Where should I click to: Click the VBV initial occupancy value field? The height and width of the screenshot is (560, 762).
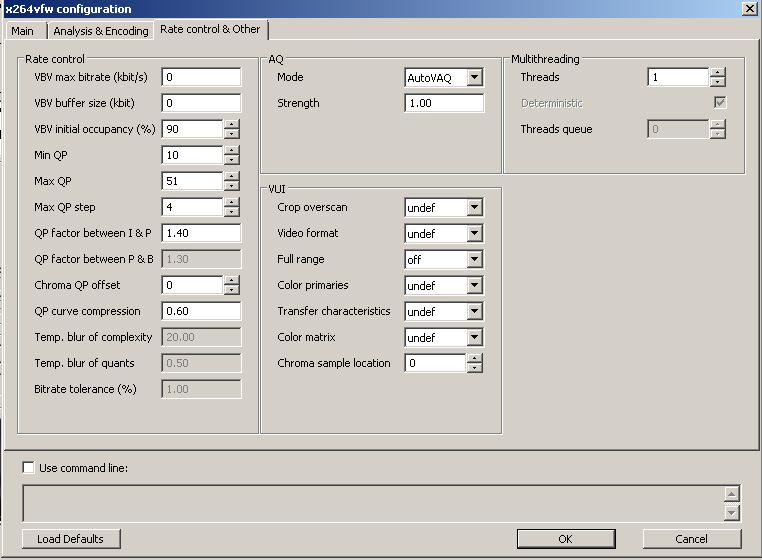192,129
